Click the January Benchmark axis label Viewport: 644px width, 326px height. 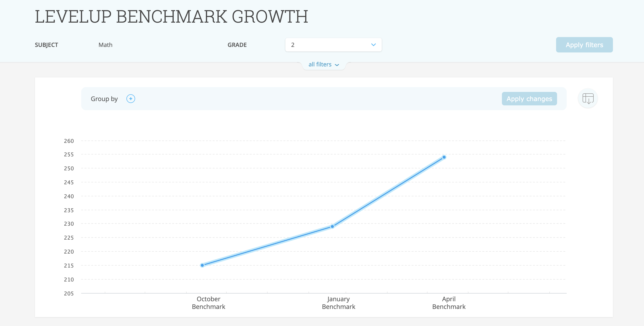(x=339, y=303)
